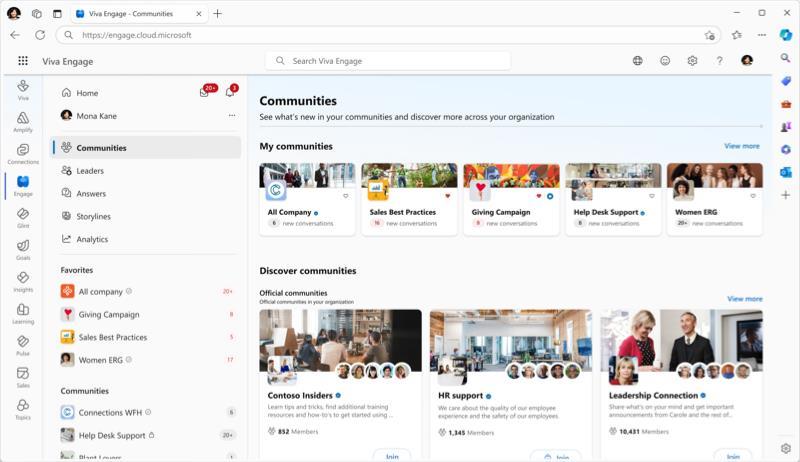Open All company in Favorites
Screen dimensions: 800x462
coord(101,291)
